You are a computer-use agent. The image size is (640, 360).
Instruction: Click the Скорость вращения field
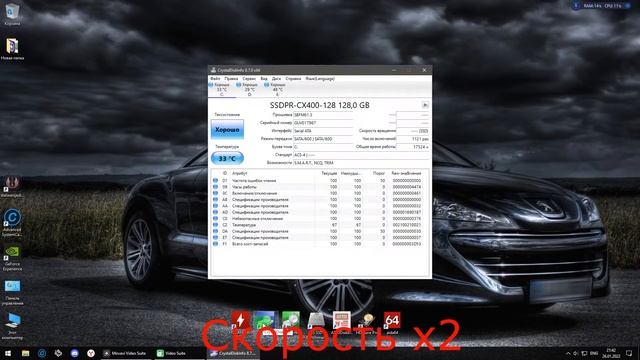coord(413,131)
